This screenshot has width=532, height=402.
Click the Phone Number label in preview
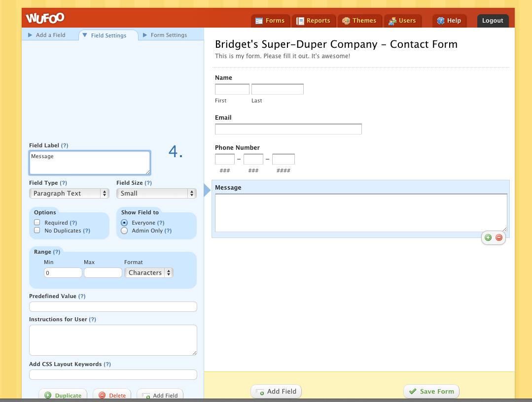[x=237, y=147]
